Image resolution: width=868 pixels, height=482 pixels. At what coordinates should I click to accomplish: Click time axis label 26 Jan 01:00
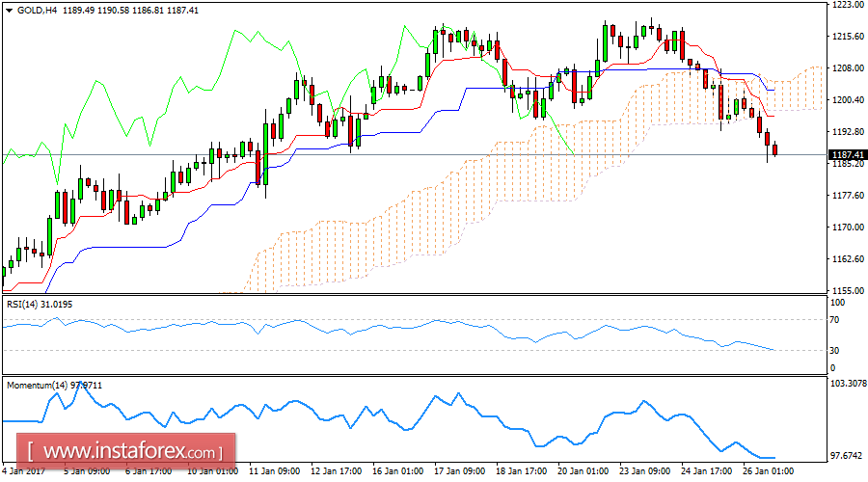pyautogui.click(x=769, y=471)
